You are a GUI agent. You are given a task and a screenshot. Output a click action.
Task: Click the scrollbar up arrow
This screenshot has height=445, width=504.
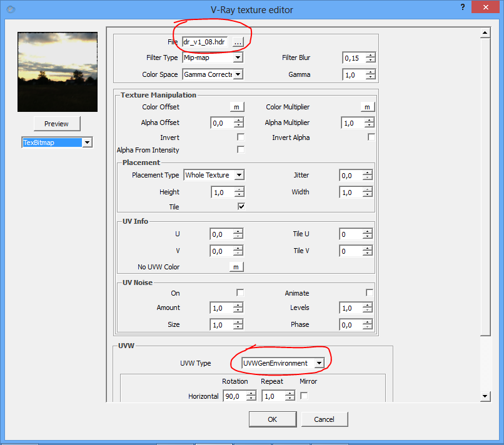click(485, 32)
